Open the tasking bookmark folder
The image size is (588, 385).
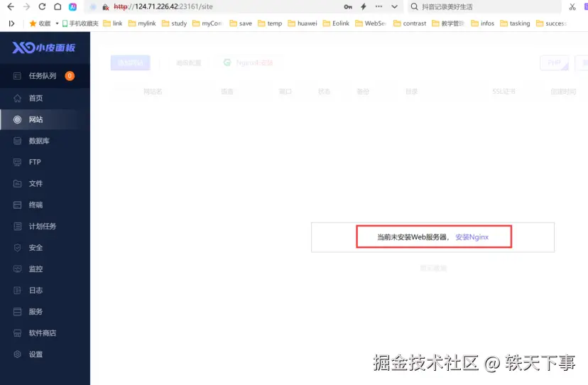[x=515, y=23]
